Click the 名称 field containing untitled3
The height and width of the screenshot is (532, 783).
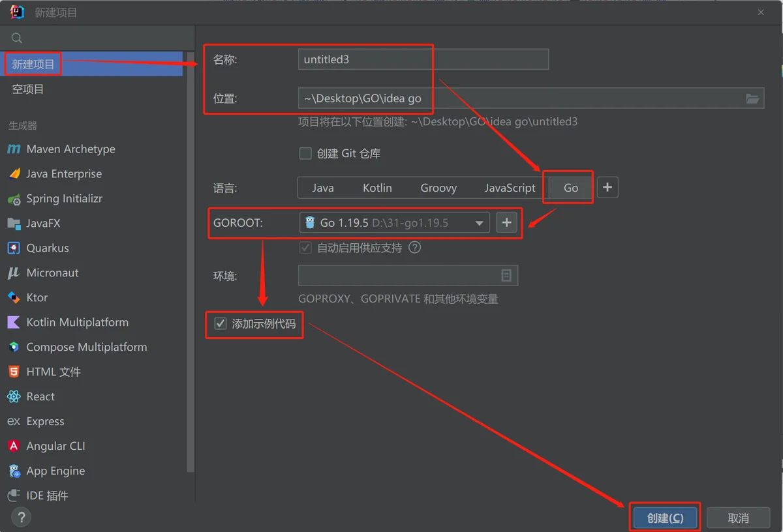[423, 59]
